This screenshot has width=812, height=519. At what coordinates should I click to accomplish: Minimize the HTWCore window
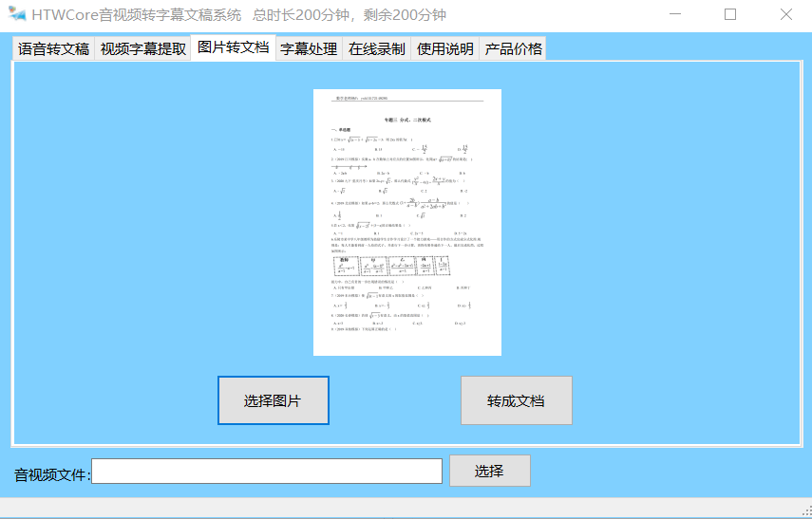pyautogui.click(x=675, y=15)
